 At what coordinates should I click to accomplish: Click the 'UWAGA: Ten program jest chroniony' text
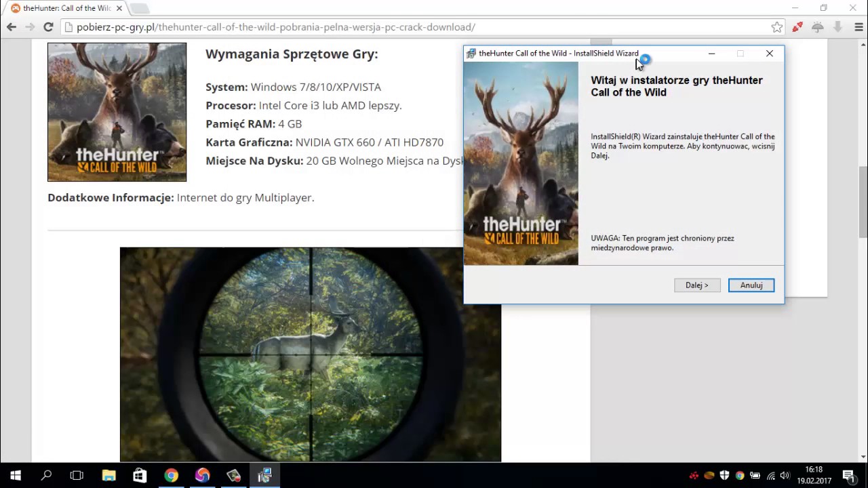click(663, 243)
